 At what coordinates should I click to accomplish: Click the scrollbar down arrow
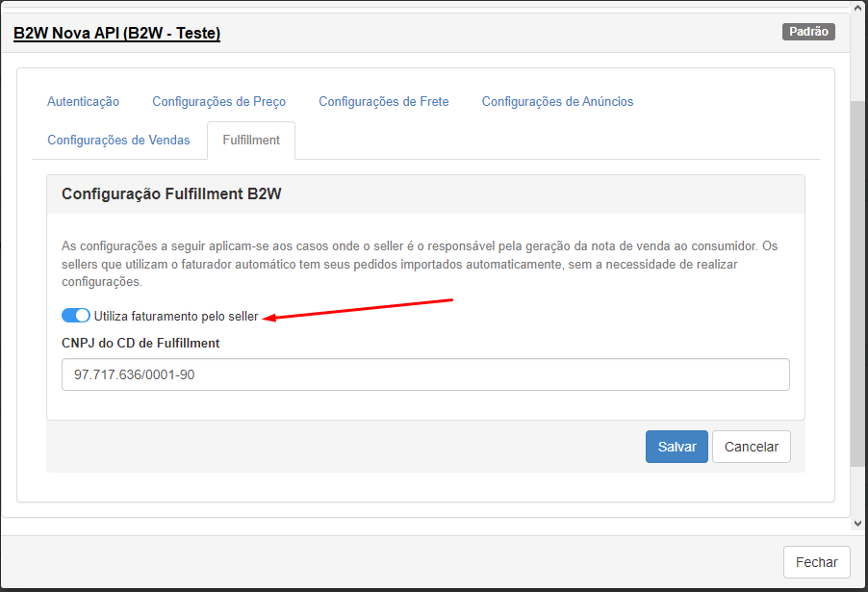[x=857, y=524]
